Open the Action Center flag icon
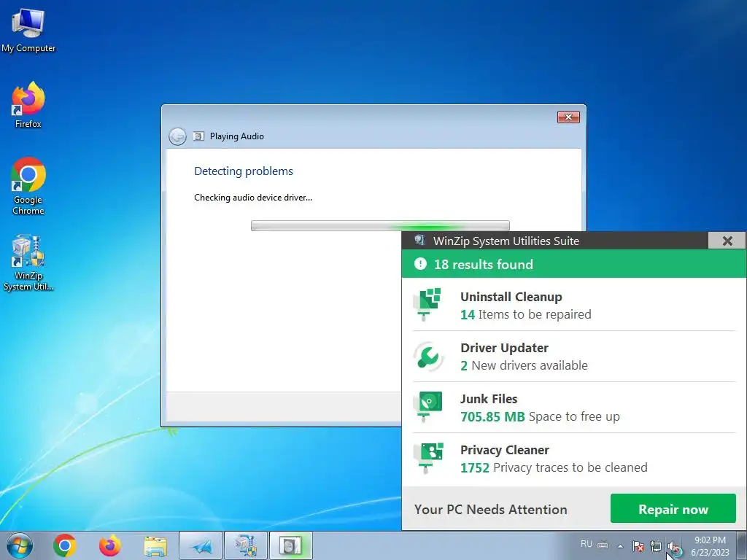The image size is (747, 560). click(x=638, y=546)
